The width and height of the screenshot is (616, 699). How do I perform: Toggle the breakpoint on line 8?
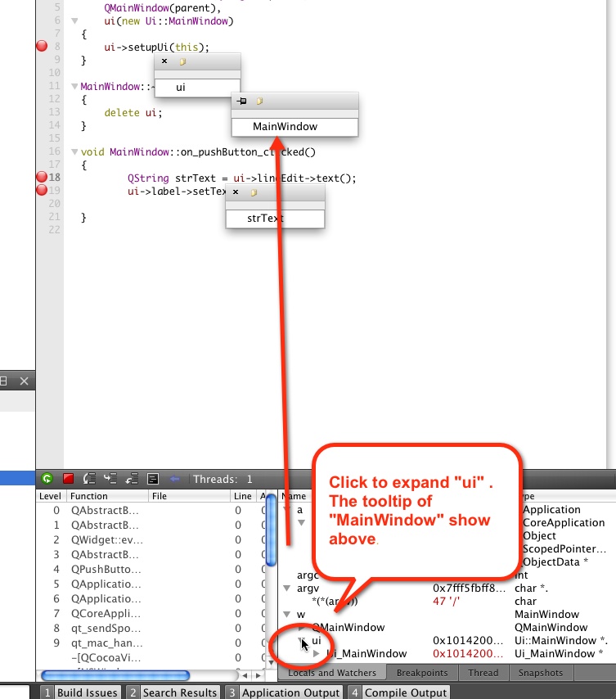tap(43, 47)
